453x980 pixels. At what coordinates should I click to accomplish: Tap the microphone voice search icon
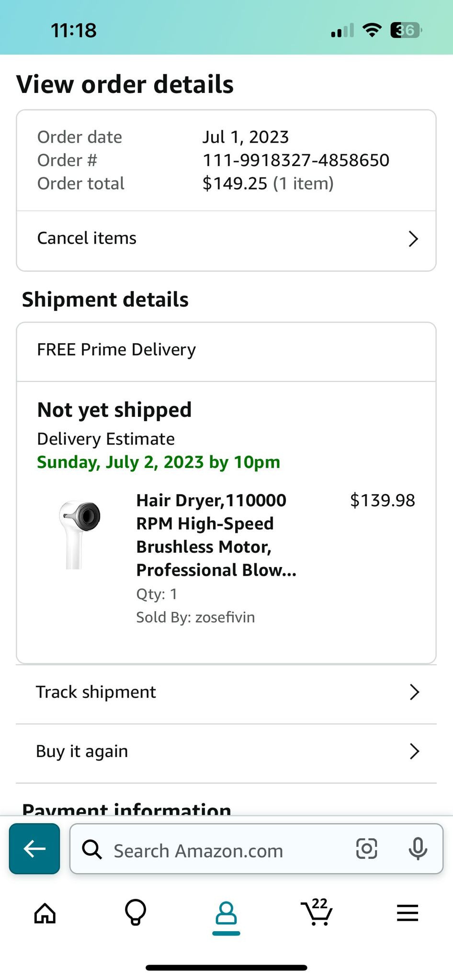point(418,849)
